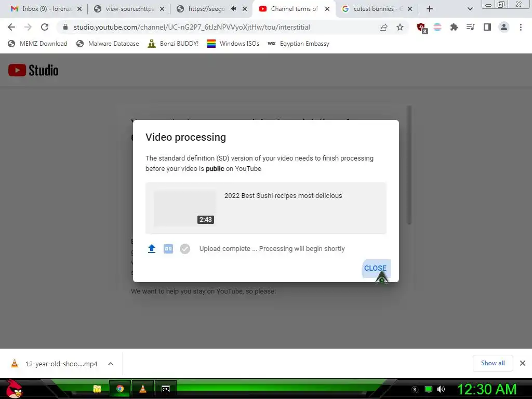Close the Gmail Inbox tab

click(79, 9)
